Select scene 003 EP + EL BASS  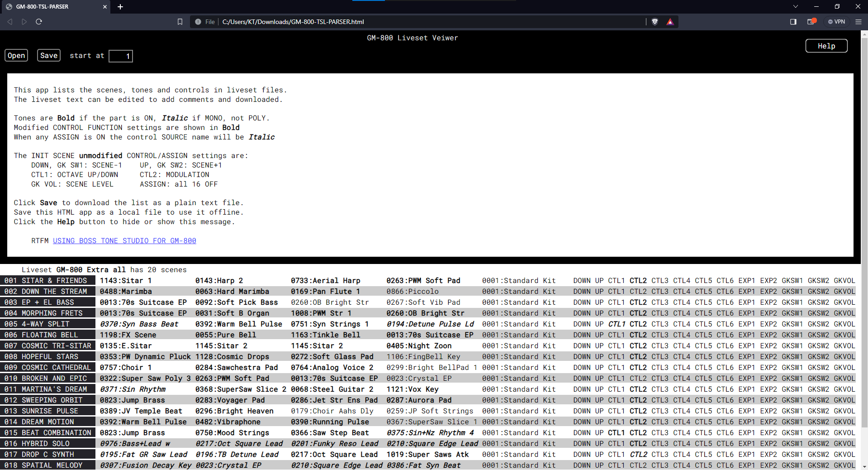coord(47,302)
